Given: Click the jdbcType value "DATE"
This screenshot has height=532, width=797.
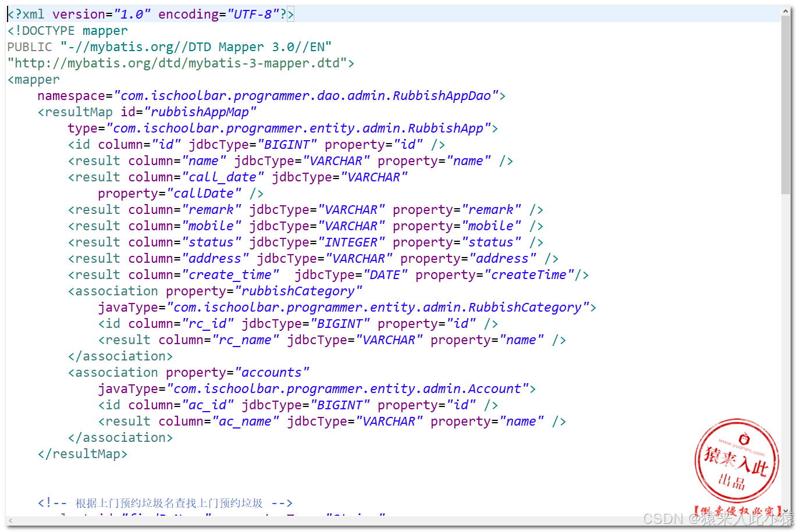Looking at the screenshot, I should [385, 274].
